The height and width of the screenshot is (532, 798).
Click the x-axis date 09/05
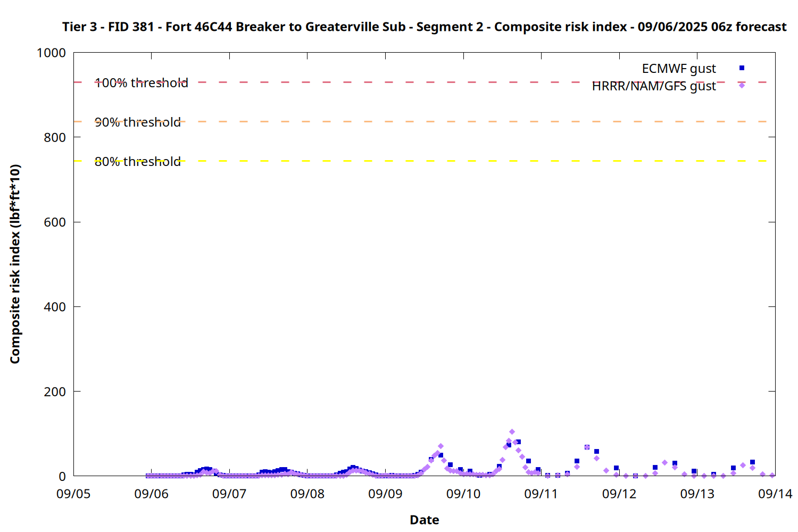73,494
